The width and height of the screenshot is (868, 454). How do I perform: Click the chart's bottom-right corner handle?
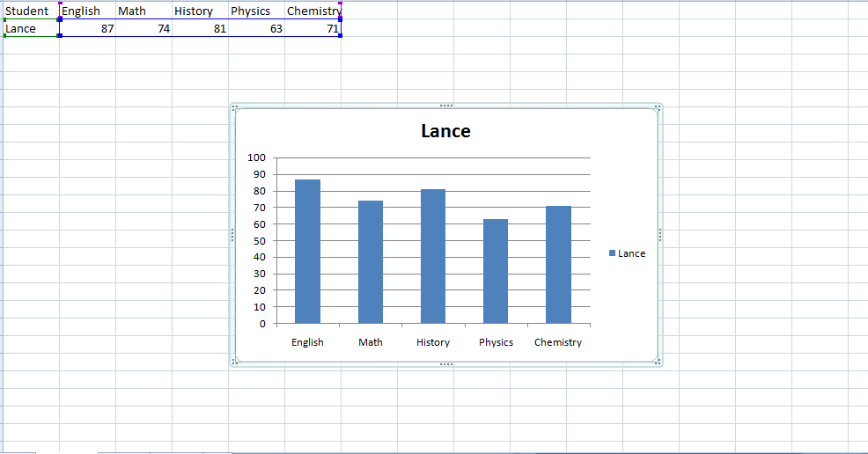tap(658, 362)
